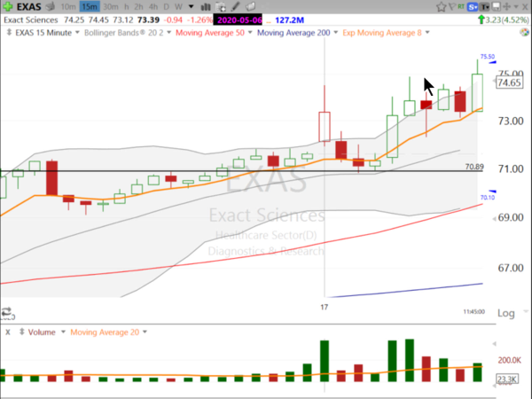Switch to the 30m time frame
Viewport: 532px width, 399px height.
click(x=111, y=7)
